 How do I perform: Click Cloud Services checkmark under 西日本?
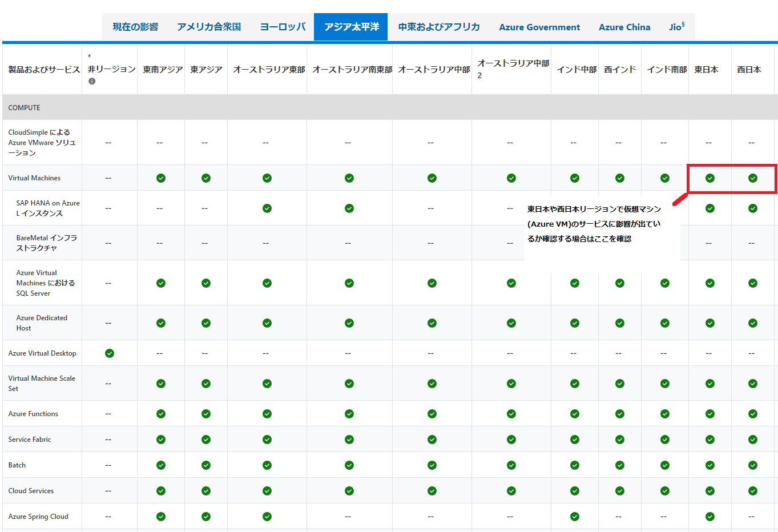pos(753,491)
